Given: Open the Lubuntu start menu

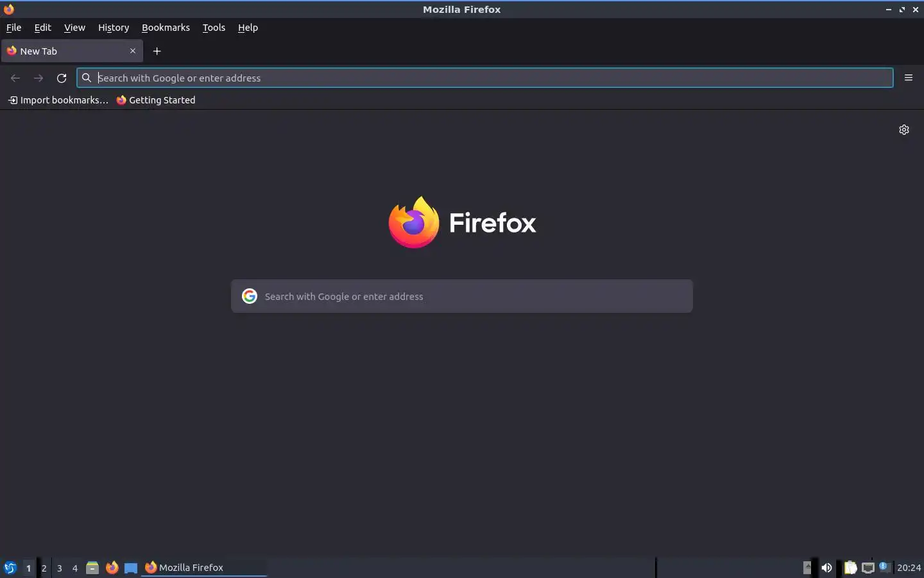Looking at the screenshot, I should tap(10, 568).
